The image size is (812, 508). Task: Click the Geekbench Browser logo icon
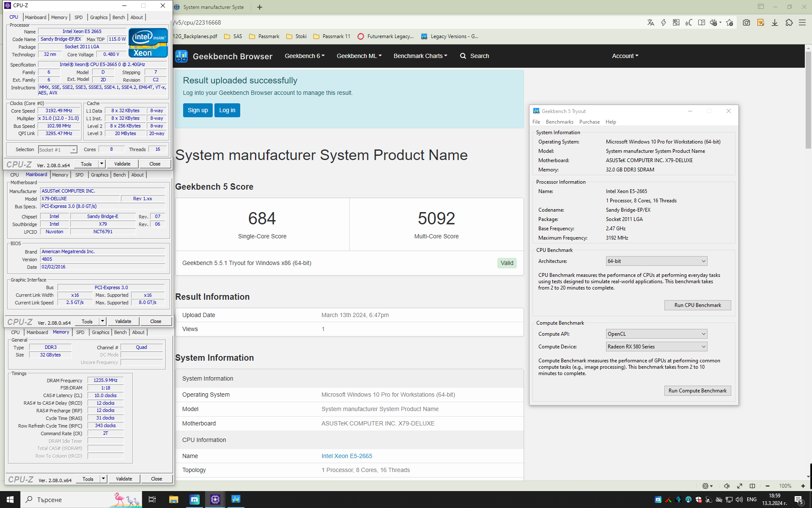click(181, 56)
